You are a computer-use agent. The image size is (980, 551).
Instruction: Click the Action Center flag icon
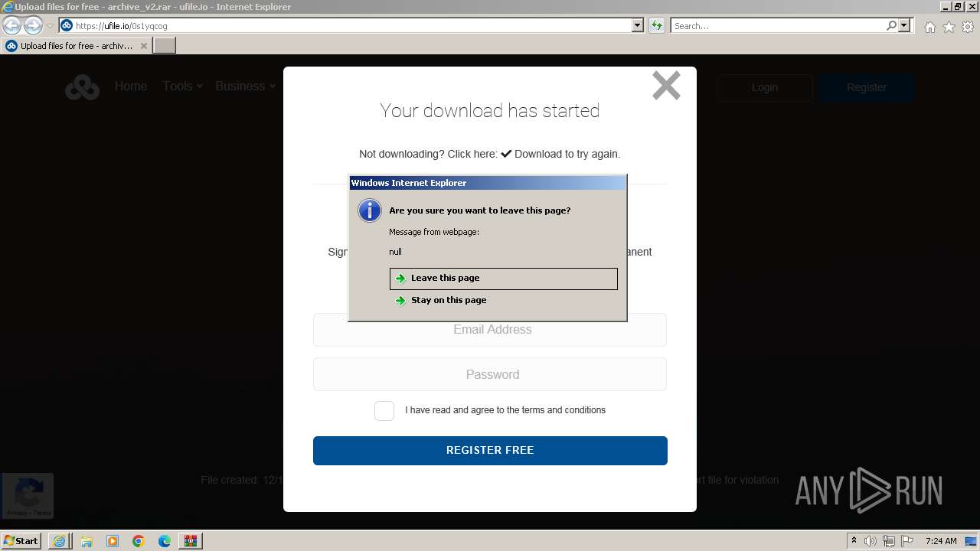[x=907, y=541]
